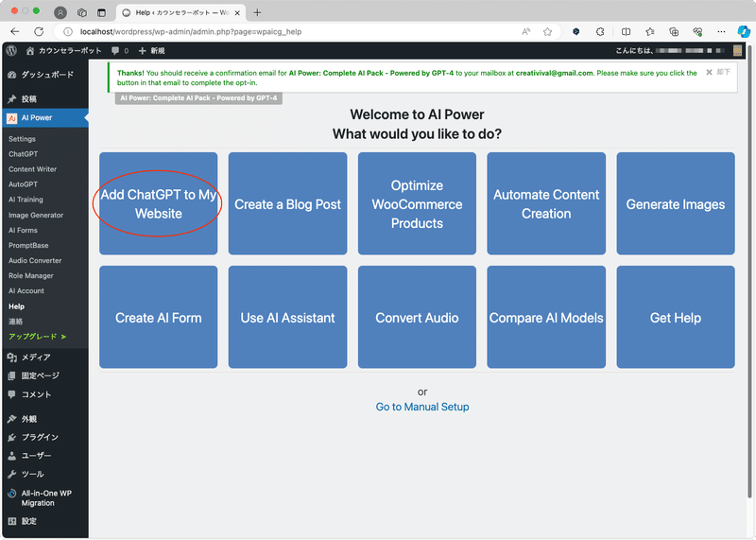Viewport: 756px width, 540px height.
Task: Open Audio Converter submenu item
Action: pyautogui.click(x=35, y=261)
